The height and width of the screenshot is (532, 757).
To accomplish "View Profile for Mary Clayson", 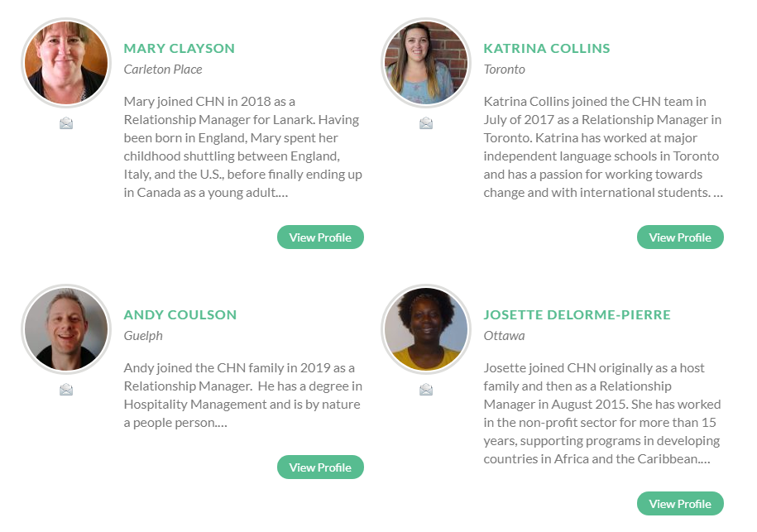I will (320, 237).
